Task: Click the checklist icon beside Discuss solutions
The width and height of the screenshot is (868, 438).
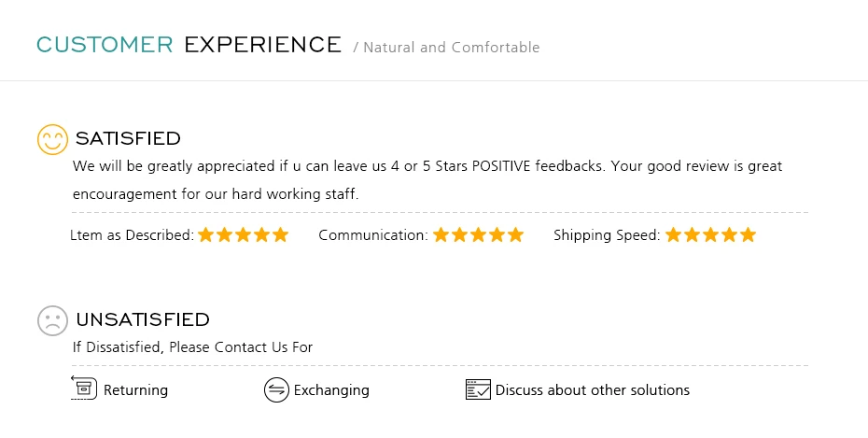Action: 478,389
